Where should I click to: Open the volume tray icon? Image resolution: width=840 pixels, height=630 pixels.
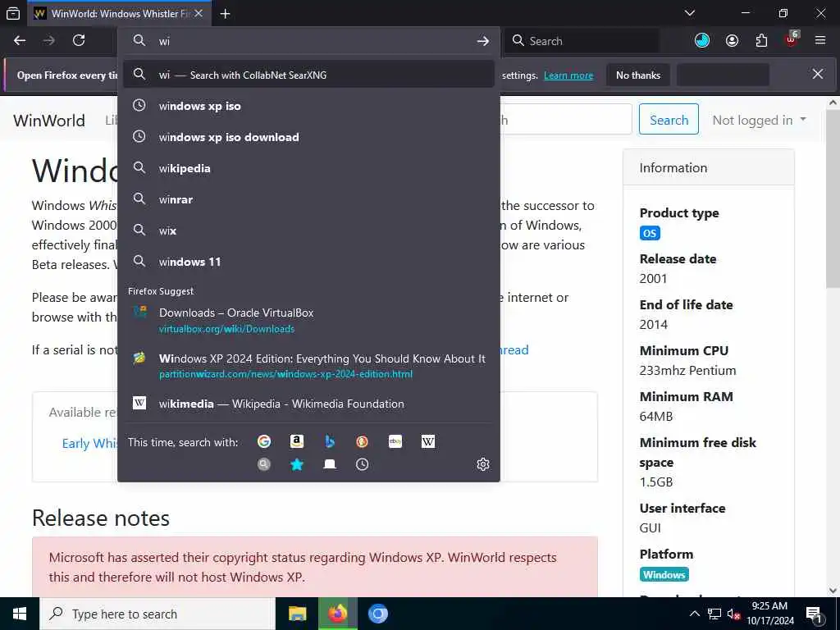(733, 614)
